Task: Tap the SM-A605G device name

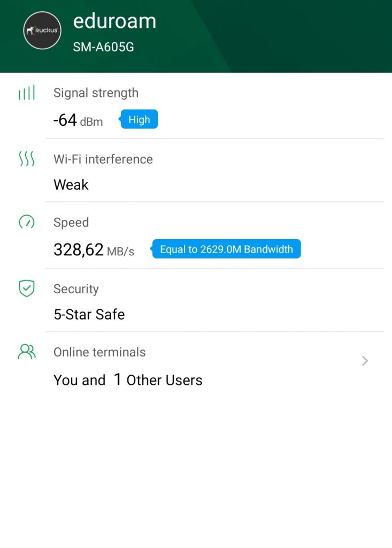Action: [x=103, y=47]
